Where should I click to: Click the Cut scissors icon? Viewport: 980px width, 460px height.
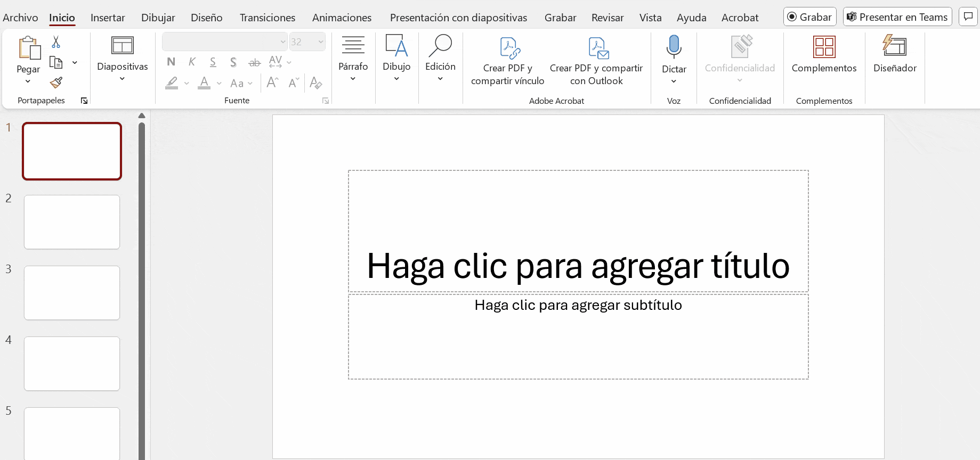[56, 42]
